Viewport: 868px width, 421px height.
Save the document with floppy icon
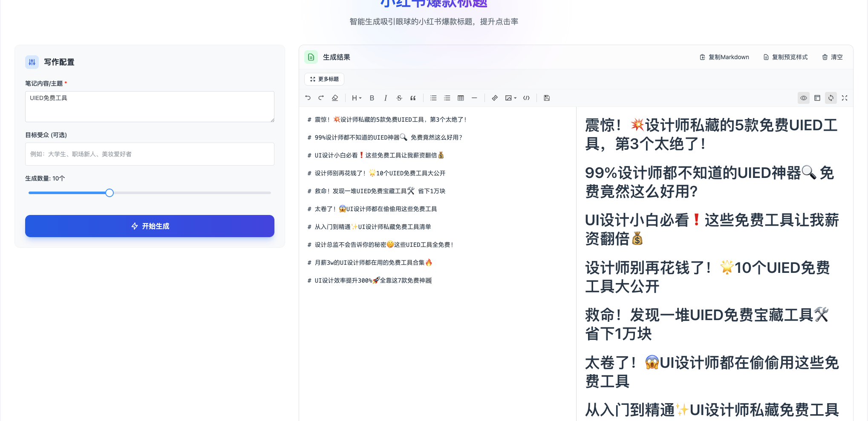tap(547, 98)
